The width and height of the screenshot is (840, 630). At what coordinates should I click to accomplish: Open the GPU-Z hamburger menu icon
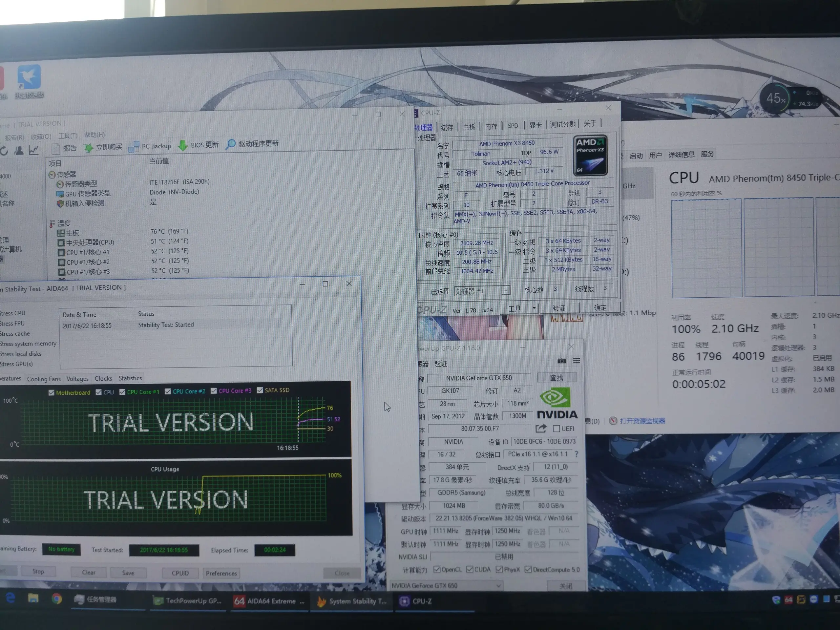(x=577, y=361)
